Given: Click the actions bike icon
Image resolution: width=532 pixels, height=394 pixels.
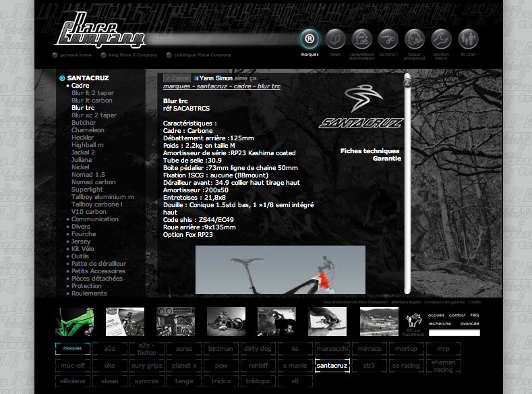Looking at the screenshot, I should pos(388,39).
